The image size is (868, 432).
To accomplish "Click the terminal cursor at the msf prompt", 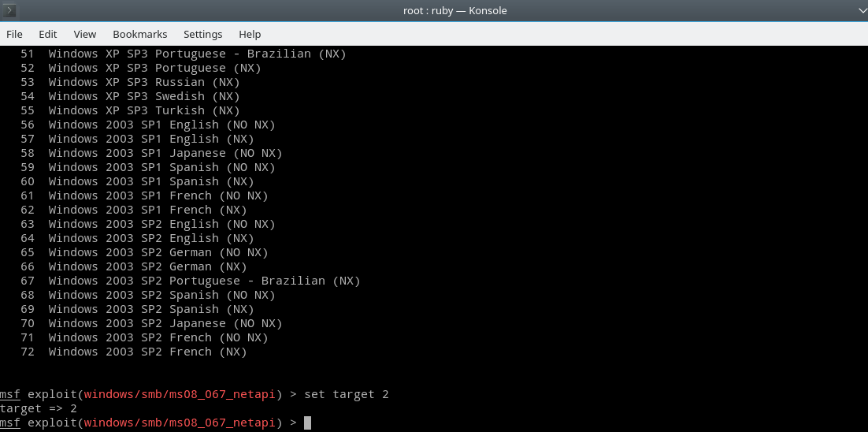I will point(308,423).
